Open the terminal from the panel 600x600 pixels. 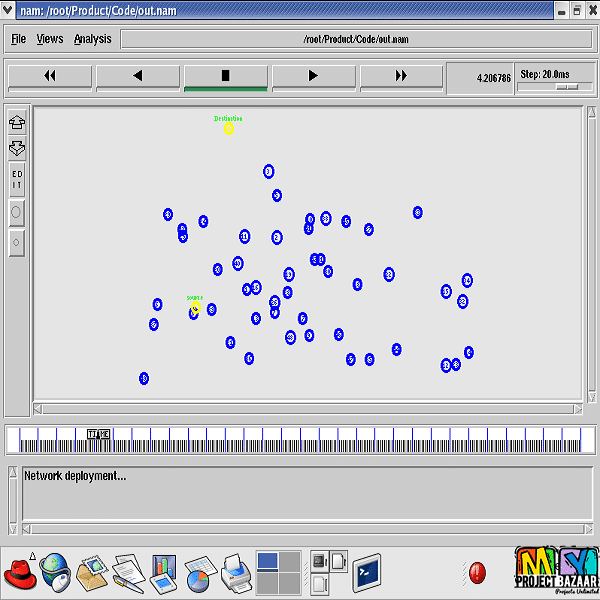(x=367, y=573)
